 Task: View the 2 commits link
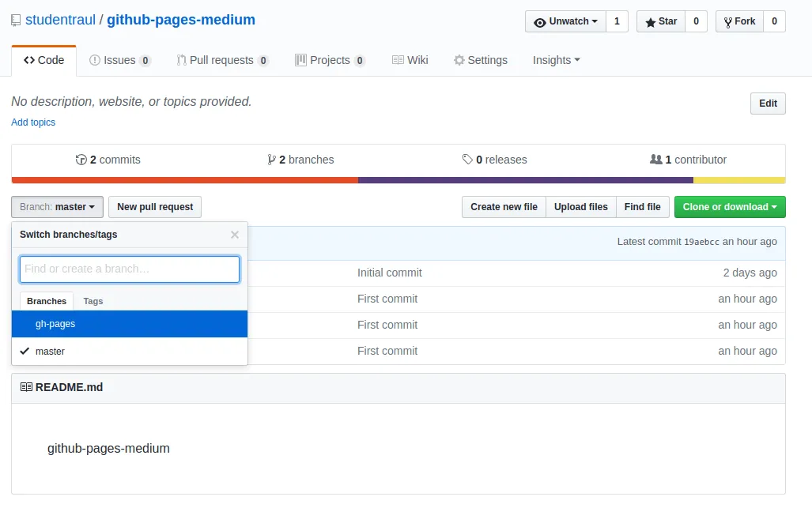(108, 160)
